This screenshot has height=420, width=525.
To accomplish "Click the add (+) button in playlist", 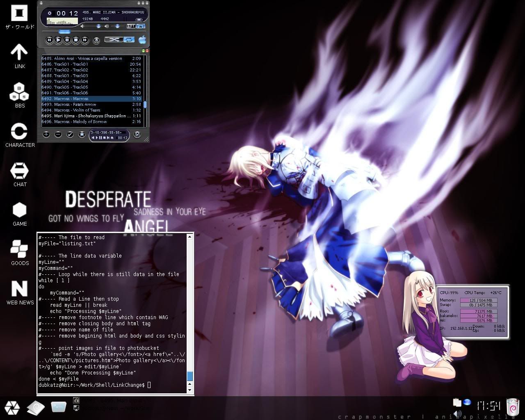I will pyautogui.click(x=46, y=134).
